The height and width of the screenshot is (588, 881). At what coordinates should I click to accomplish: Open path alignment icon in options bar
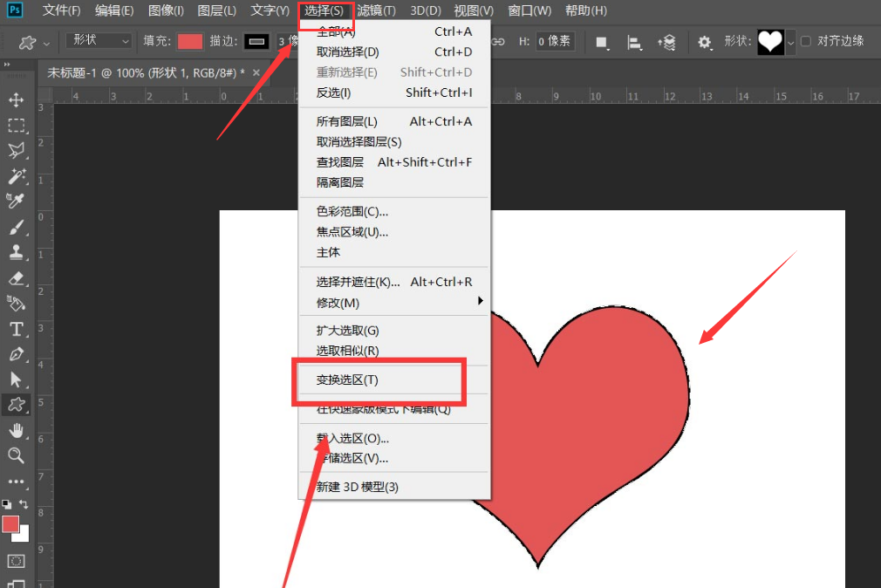coord(634,42)
